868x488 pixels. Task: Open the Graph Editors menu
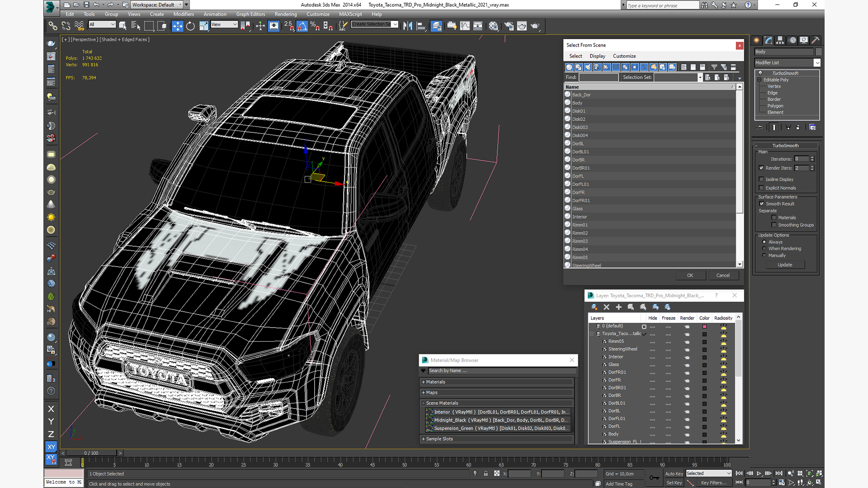pos(250,14)
